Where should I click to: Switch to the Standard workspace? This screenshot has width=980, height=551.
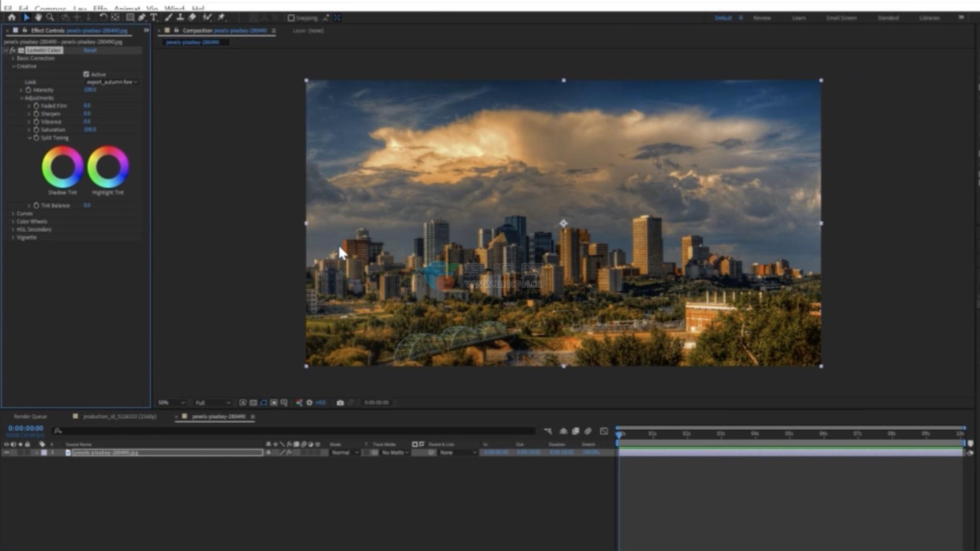tap(888, 18)
